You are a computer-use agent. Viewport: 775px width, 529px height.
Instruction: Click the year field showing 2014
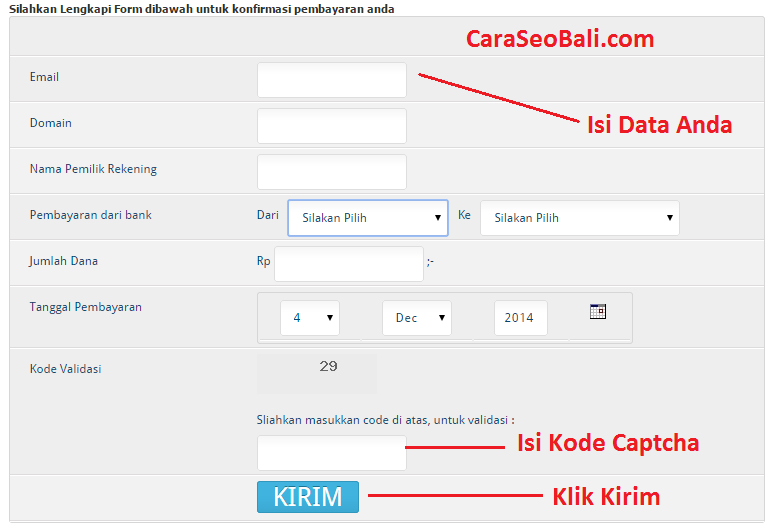pos(520,318)
